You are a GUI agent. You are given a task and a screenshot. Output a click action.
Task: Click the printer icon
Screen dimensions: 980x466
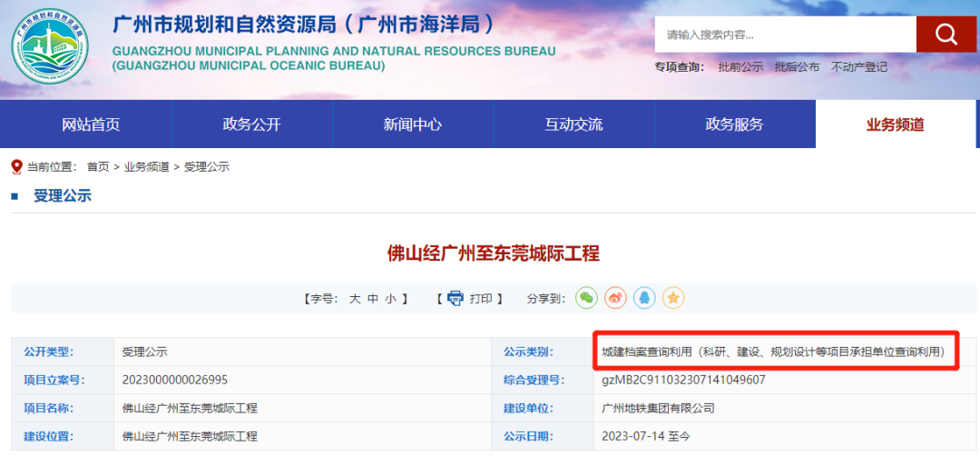pyautogui.click(x=455, y=298)
